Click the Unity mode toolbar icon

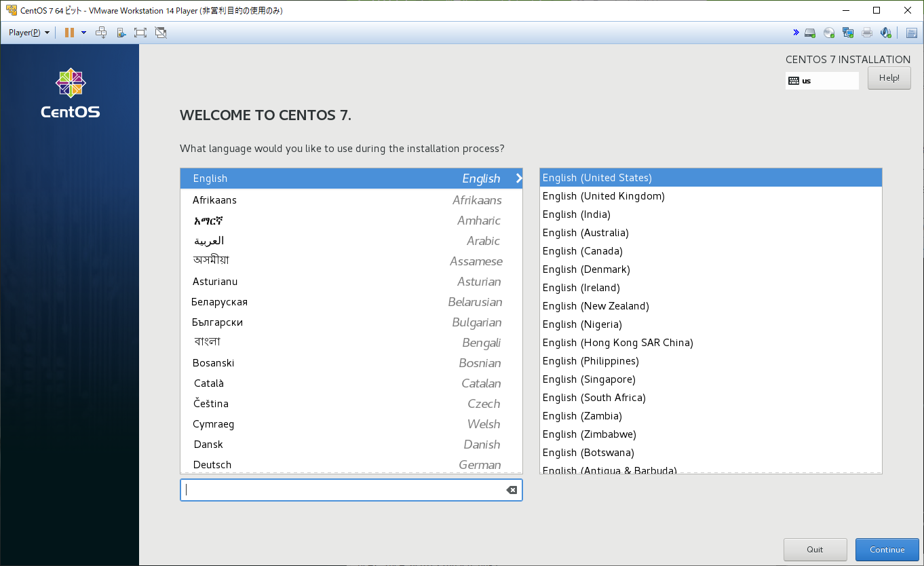(161, 33)
